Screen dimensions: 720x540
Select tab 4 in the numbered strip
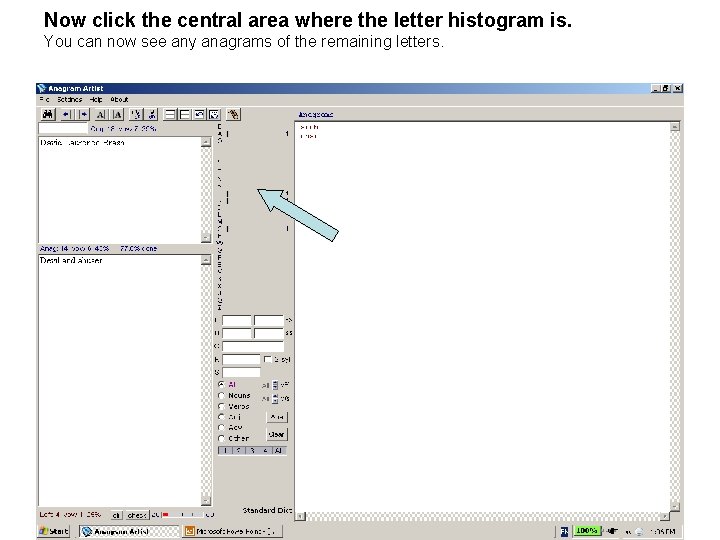[x=265, y=450]
